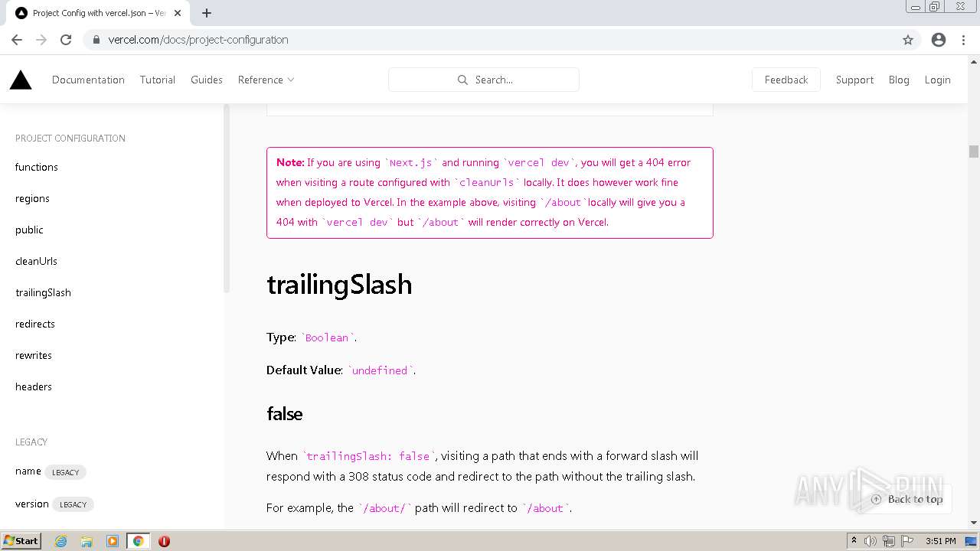
Task: Open the Windows Start menu
Action: click(21, 541)
